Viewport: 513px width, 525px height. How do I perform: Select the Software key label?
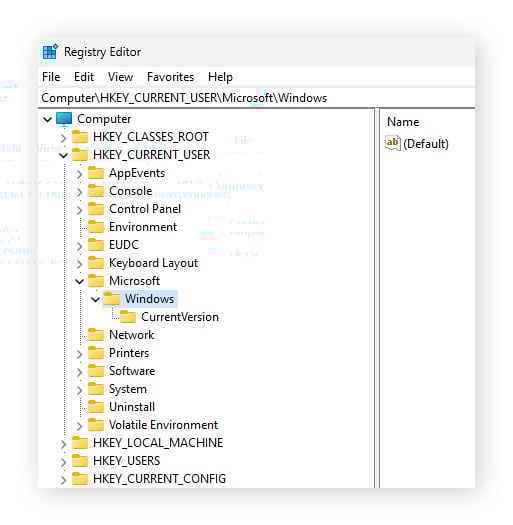[x=132, y=371]
